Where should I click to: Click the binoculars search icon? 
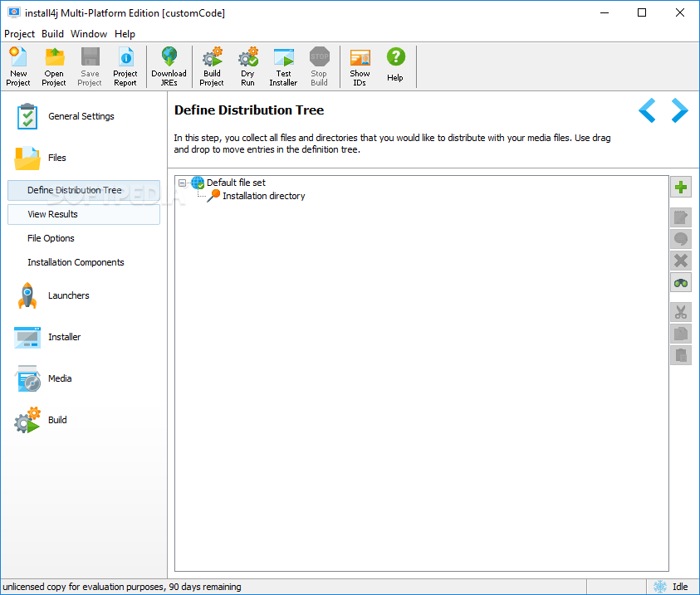pos(681,283)
